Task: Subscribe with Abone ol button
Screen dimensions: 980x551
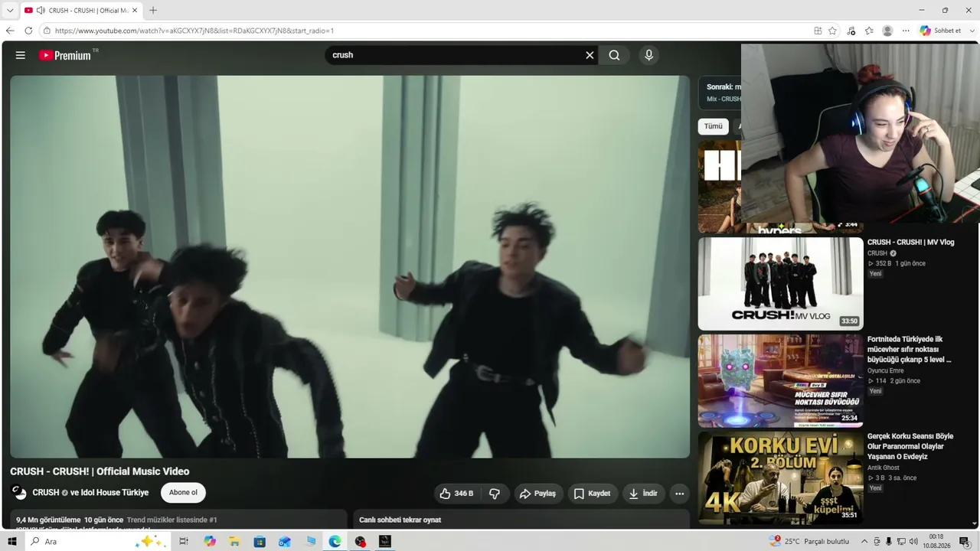Action: [183, 493]
